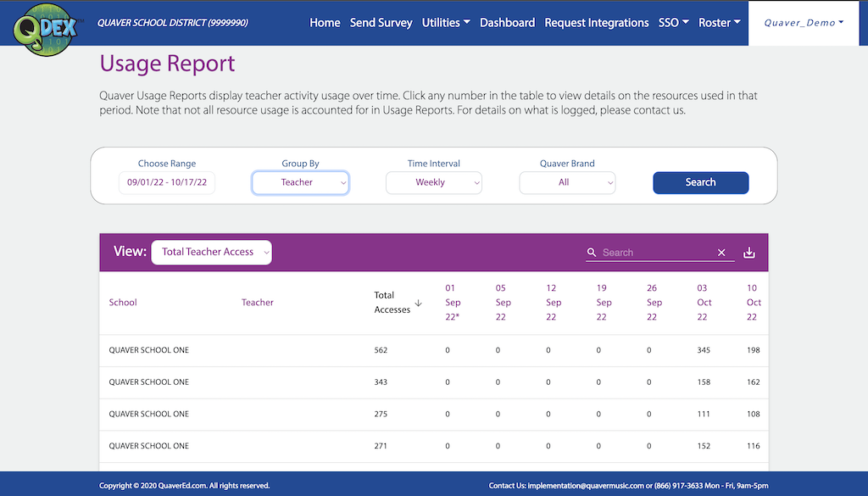Sort by the Teacher column header
The image size is (868, 496).
click(258, 302)
